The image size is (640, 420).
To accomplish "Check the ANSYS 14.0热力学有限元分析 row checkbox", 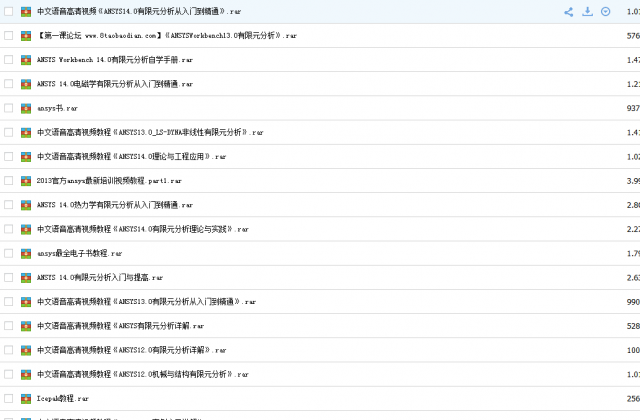I will click(x=9, y=205).
